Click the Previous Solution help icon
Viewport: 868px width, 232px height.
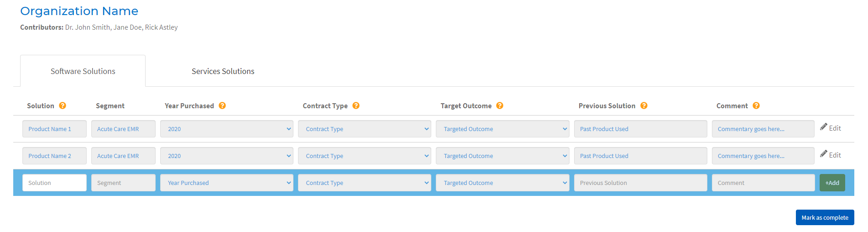[644, 105]
